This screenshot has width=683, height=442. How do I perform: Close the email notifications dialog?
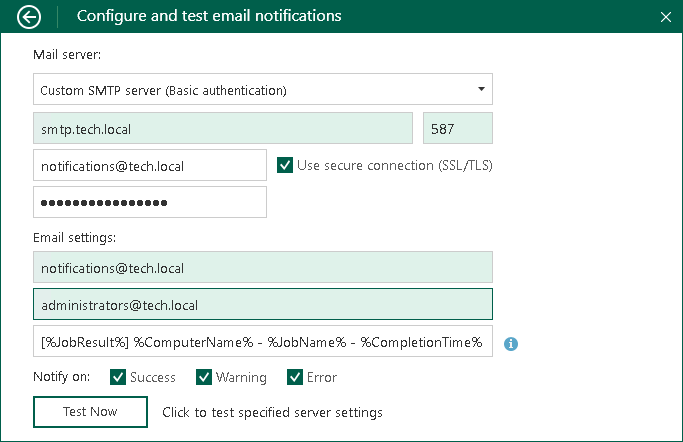666,17
